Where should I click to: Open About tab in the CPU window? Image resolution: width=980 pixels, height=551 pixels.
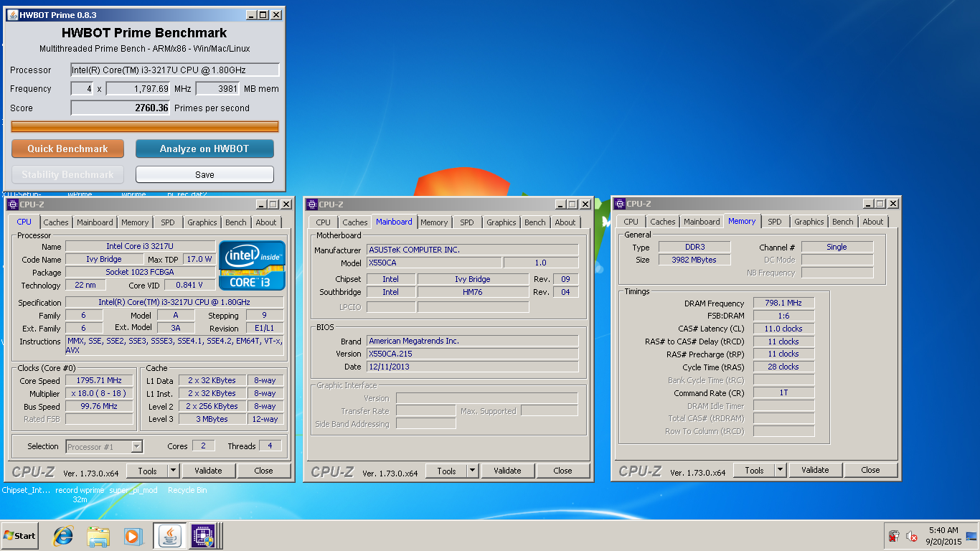click(266, 222)
